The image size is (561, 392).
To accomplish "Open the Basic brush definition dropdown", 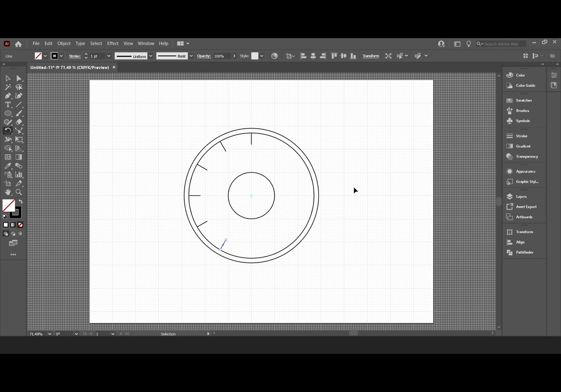I will 191,56.
